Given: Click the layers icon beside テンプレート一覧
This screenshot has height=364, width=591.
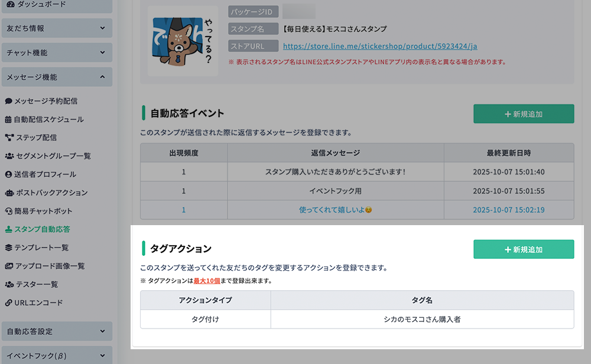Looking at the screenshot, I should (8, 248).
